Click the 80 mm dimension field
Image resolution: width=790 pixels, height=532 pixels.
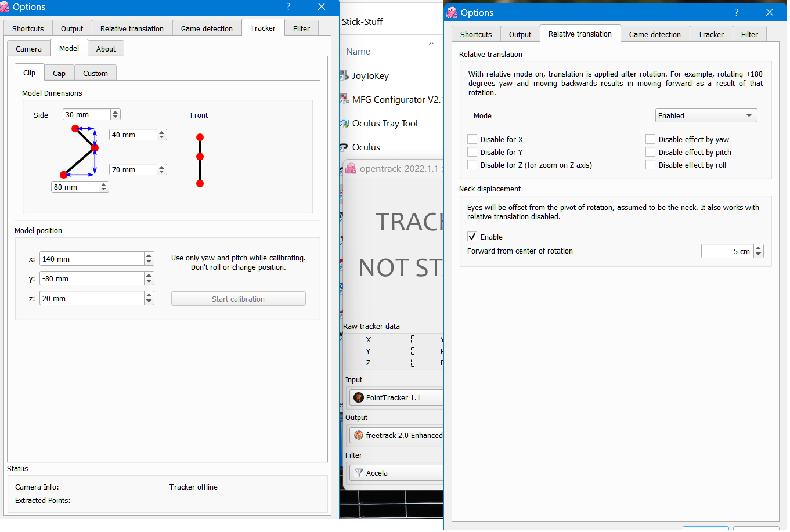tap(75, 187)
